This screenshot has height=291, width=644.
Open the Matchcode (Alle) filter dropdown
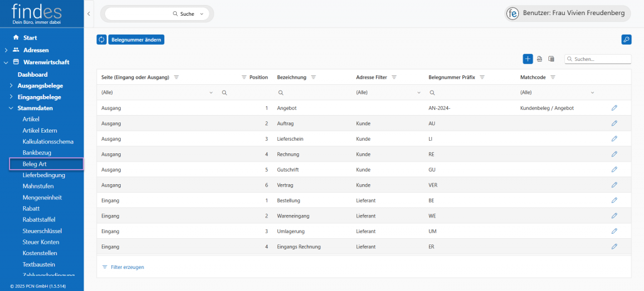pyautogui.click(x=592, y=92)
